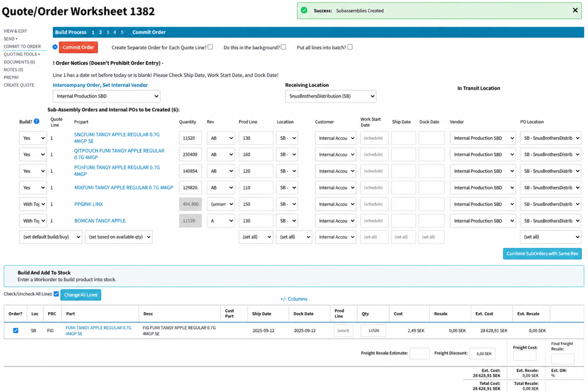Check Create Separate Order for Each Quote Line

(210, 47)
